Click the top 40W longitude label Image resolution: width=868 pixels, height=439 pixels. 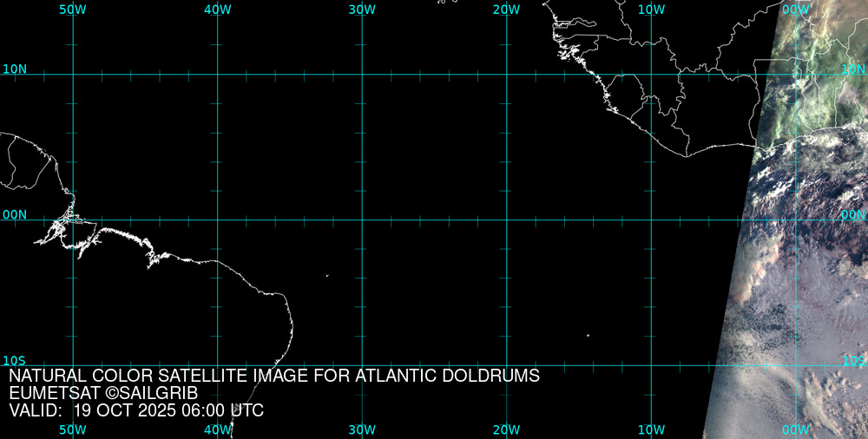[217, 10]
